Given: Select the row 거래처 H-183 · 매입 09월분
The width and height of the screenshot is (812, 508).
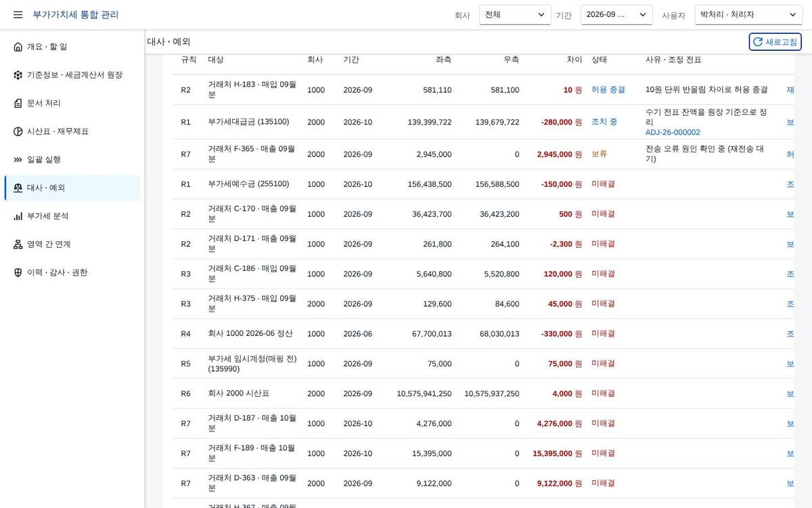Looking at the screenshot, I should pyautogui.click(x=482, y=89).
